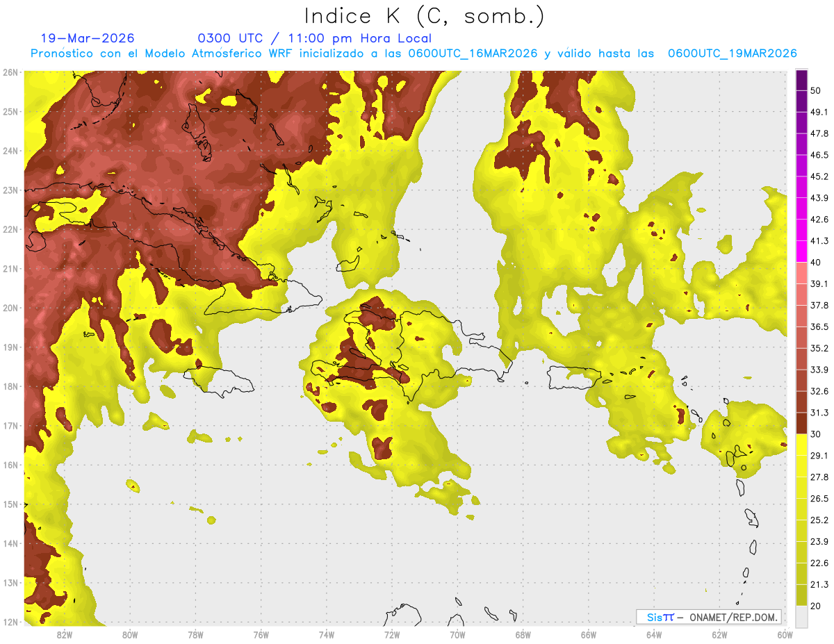Click the color scale label '47.8'

tap(819, 133)
